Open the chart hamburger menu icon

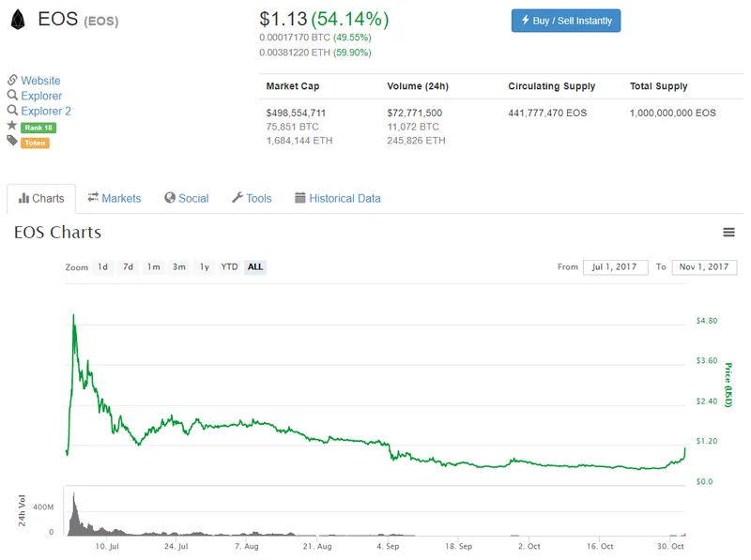click(728, 232)
